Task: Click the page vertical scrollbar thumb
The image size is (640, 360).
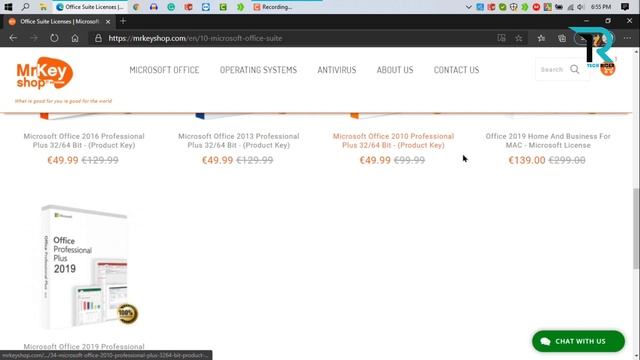Action: [x=636, y=229]
